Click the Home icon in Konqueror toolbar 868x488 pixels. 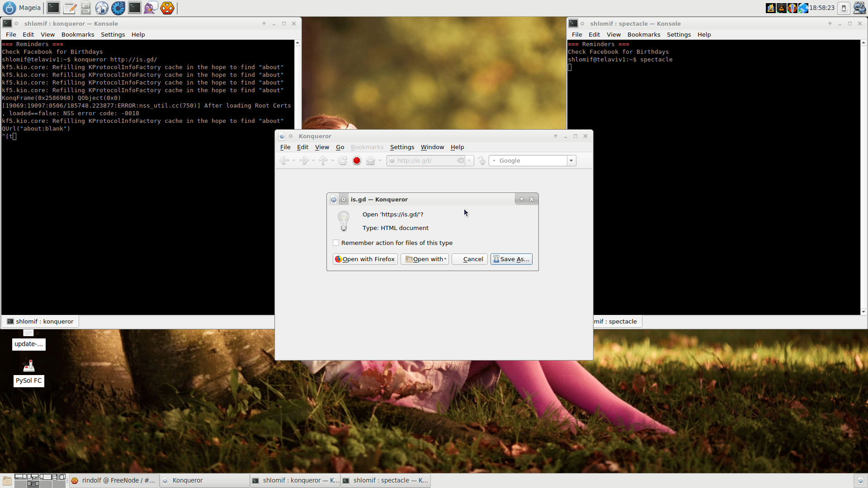(x=370, y=160)
